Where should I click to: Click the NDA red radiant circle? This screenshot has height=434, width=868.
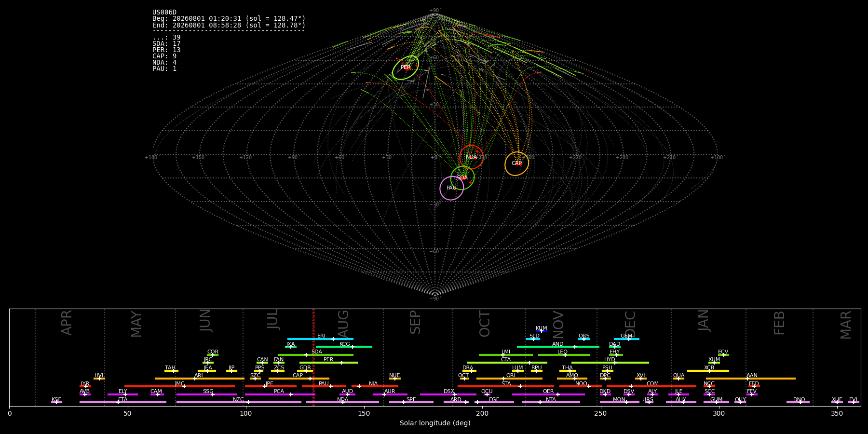(472, 157)
